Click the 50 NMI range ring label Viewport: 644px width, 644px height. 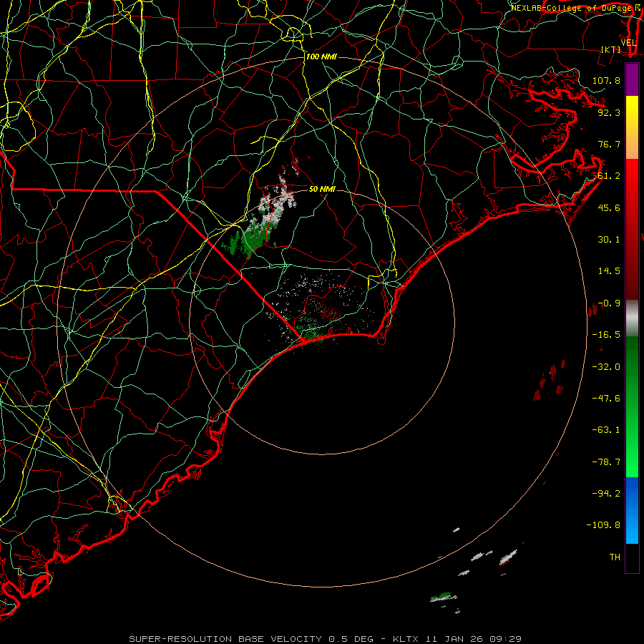point(322,189)
